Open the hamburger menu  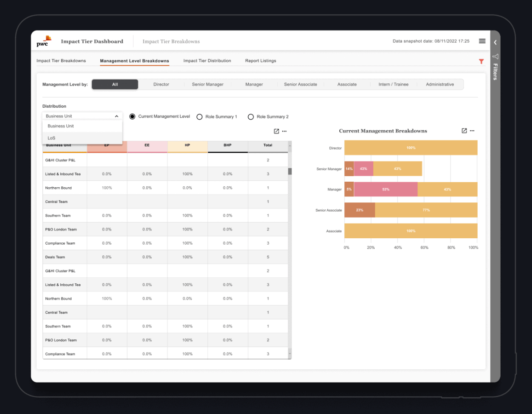click(x=482, y=41)
